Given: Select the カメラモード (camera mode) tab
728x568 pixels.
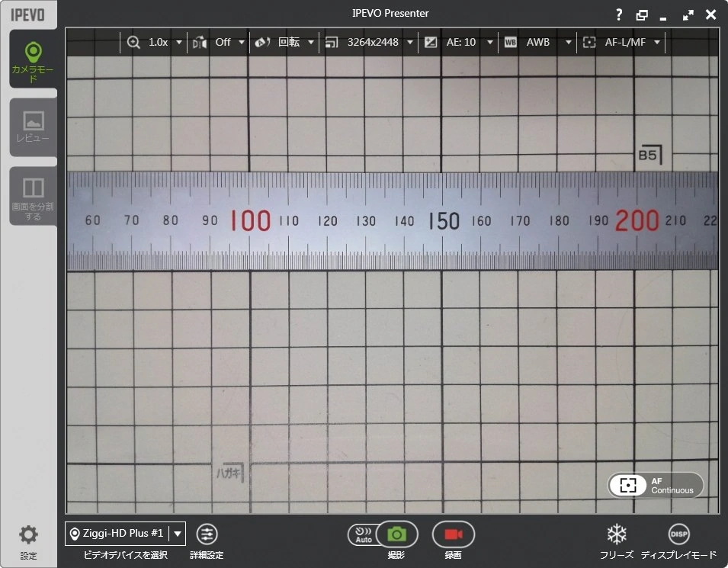Looking at the screenshot, I should click(33, 59).
